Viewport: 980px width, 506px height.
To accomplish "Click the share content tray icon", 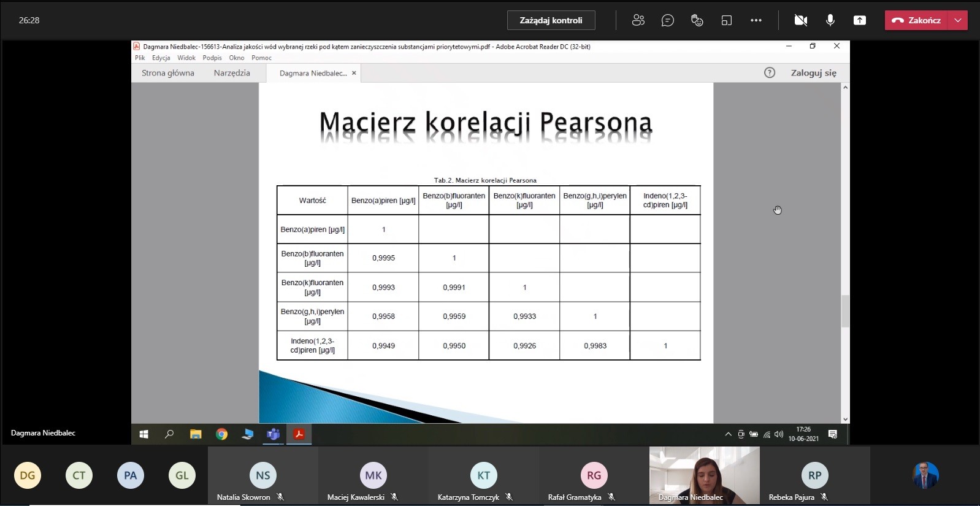I will coord(860,20).
